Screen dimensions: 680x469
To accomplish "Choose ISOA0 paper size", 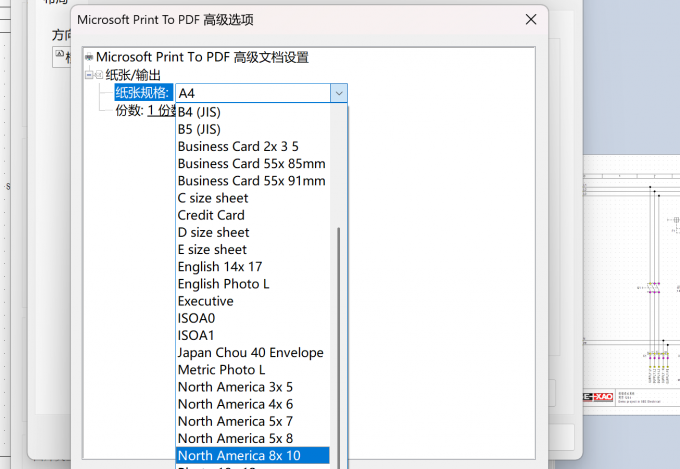I will point(253,318).
